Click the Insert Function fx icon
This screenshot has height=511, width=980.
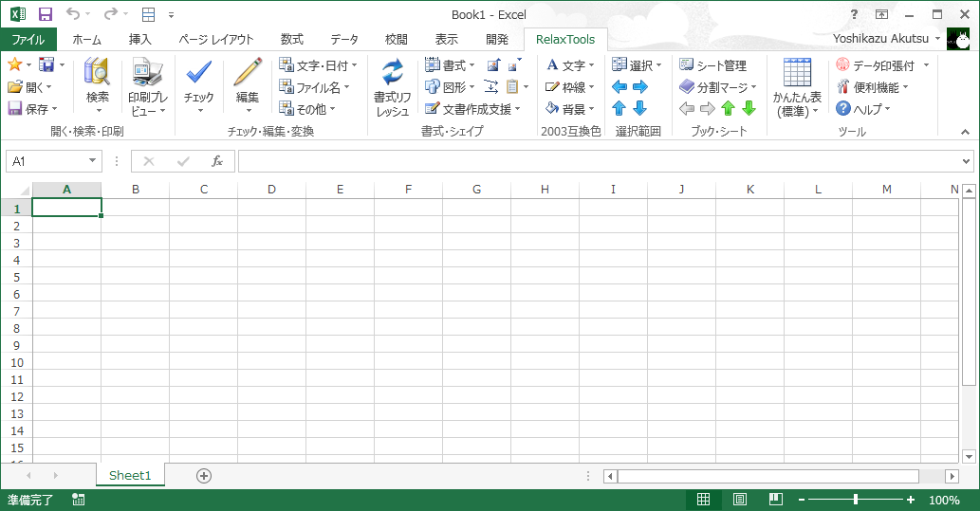point(217,161)
